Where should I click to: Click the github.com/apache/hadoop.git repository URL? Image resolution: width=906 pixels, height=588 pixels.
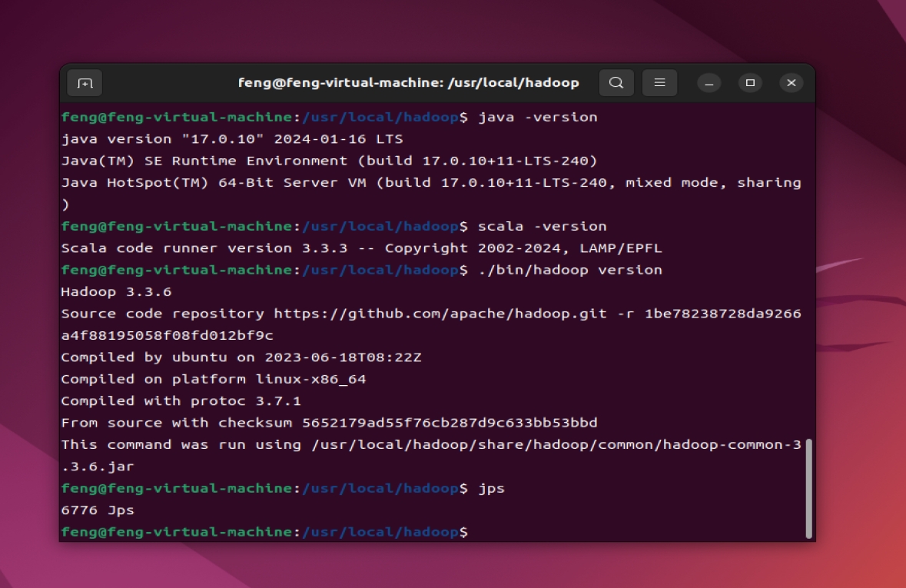[440, 314]
